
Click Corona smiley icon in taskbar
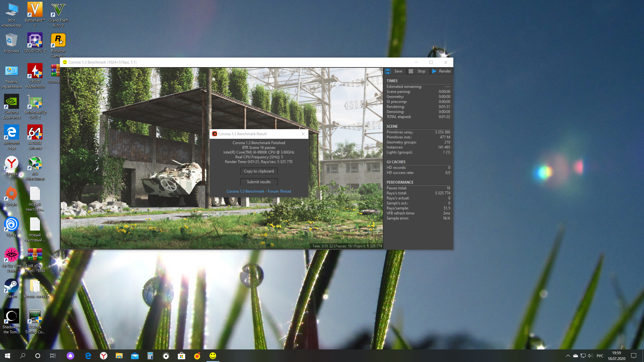(213, 356)
